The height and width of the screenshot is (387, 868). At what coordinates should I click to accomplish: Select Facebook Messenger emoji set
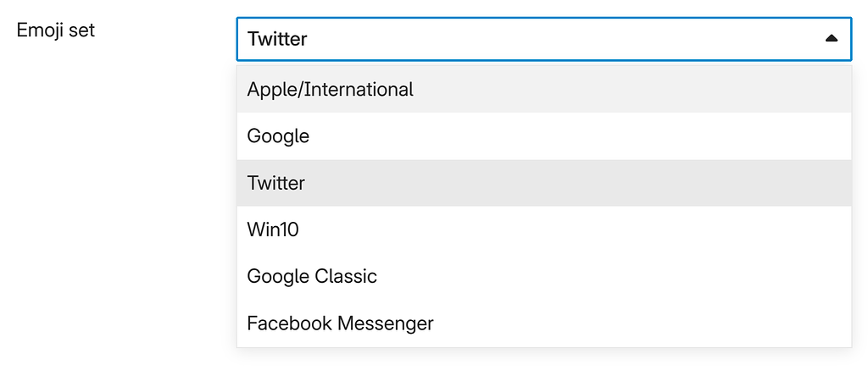[x=340, y=323]
